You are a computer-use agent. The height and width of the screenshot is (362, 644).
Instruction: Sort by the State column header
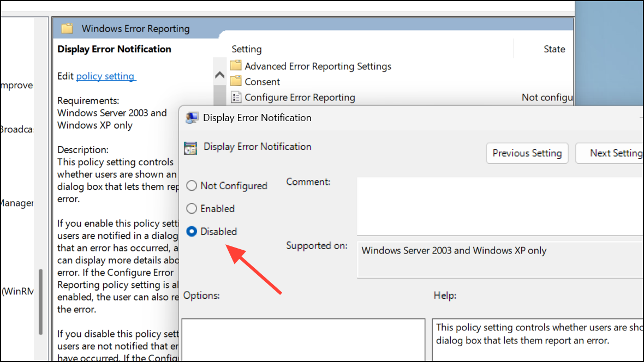click(554, 49)
